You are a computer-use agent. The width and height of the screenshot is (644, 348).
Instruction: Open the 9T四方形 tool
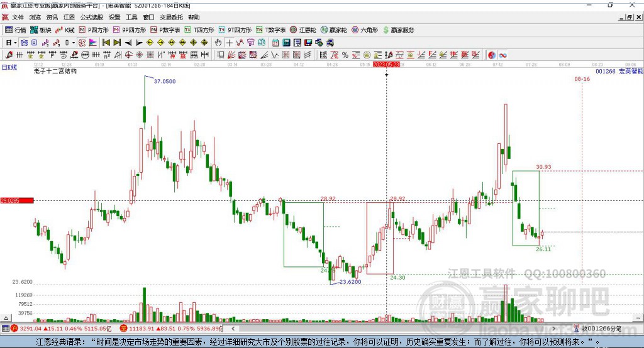(235, 30)
